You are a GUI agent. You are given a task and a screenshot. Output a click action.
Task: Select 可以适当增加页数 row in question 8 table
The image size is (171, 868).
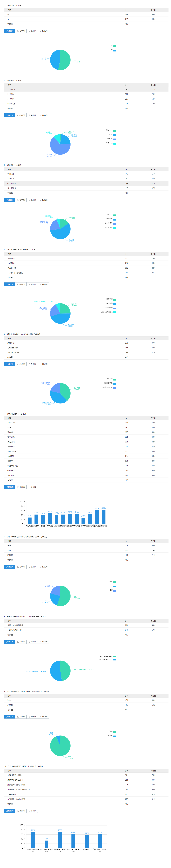pos(86,630)
